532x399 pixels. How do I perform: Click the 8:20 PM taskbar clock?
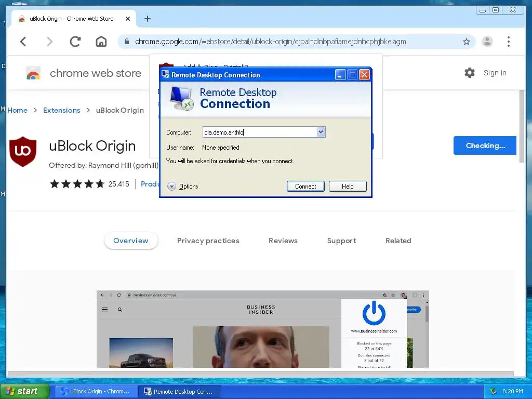512,391
